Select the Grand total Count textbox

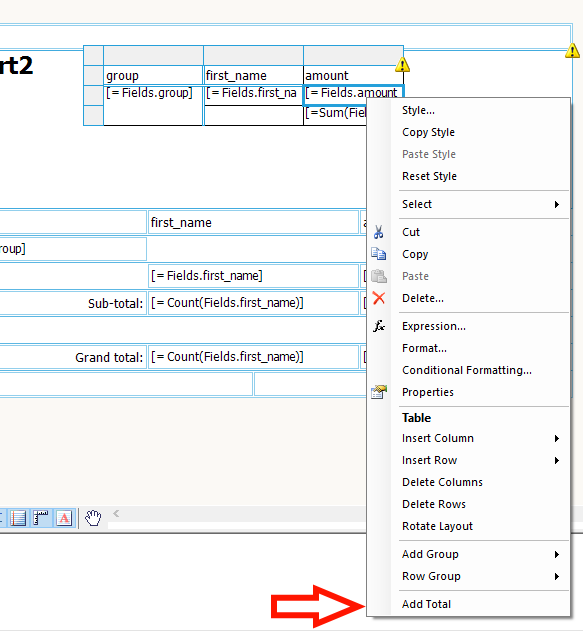pyautogui.click(x=253, y=357)
